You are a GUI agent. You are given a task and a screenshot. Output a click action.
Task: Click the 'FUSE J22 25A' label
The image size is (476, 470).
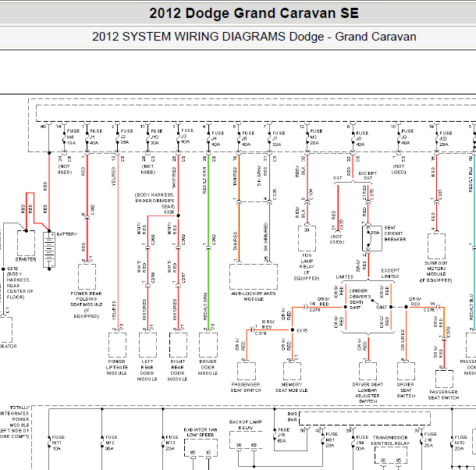(x=446, y=139)
